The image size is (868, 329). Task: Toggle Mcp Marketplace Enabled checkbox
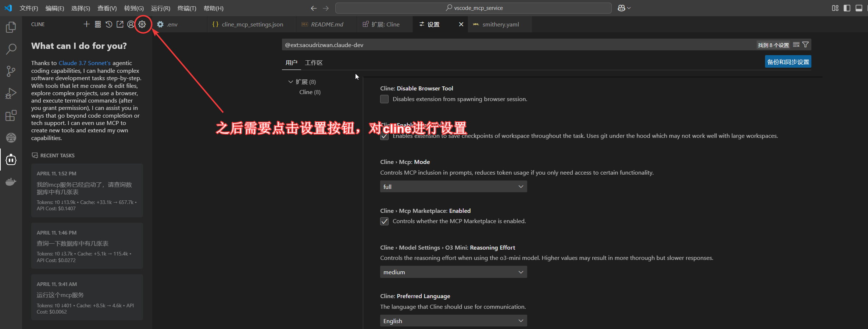(x=384, y=221)
